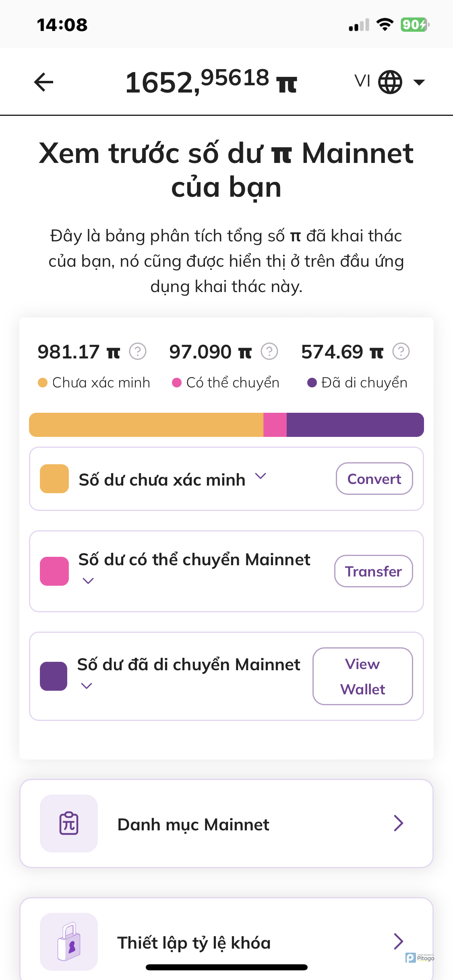The height and width of the screenshot is (980, 453).
Task: Click the orange unverified balance swatch
Action: [54, 479]
